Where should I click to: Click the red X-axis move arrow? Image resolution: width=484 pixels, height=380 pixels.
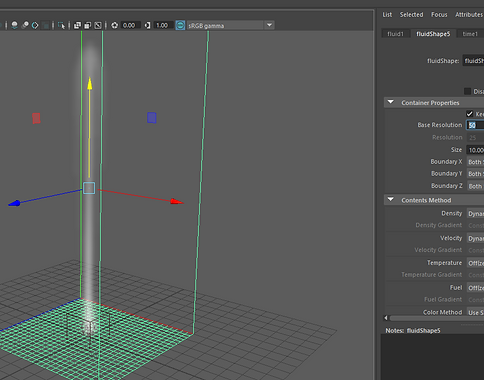pyautogui.click(x=177, y=201)
